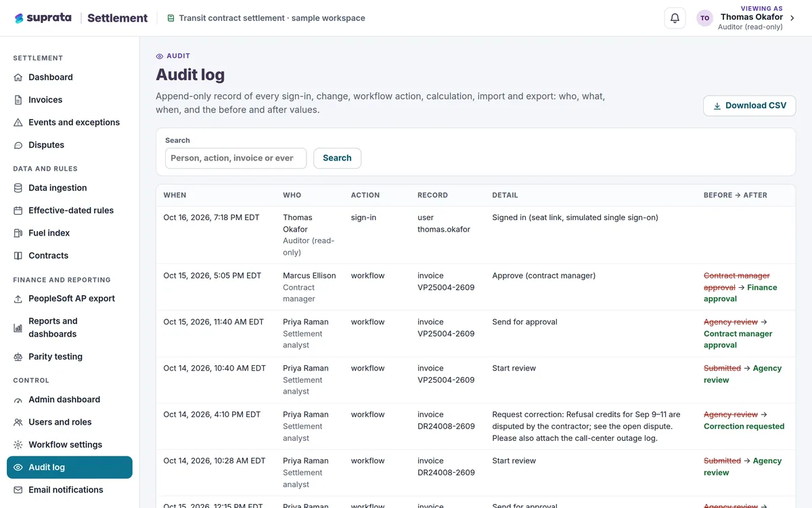This screenshot has height=508, width=812.
Task: Click the workspace document icon in header
Action: [x=171, y=18]
